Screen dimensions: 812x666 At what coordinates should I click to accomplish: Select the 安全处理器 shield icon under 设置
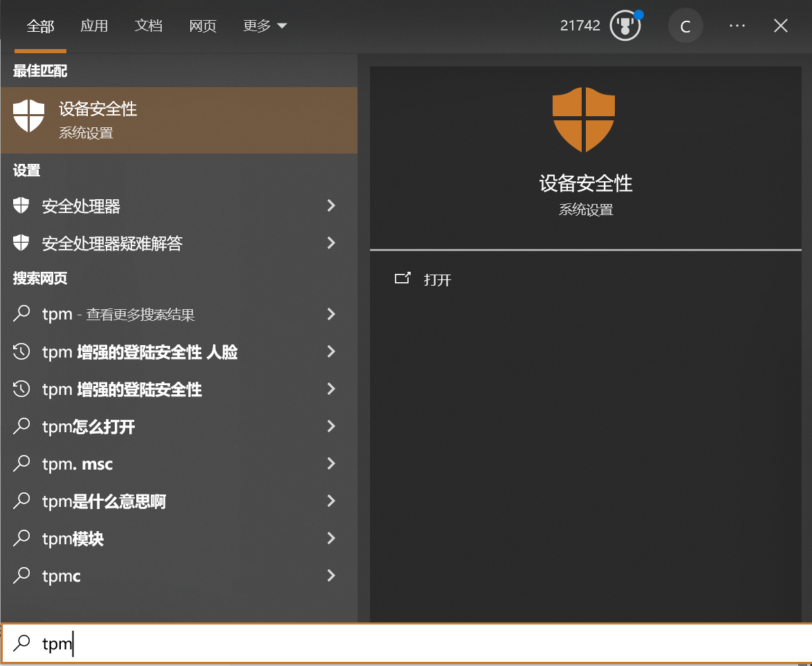click(x=21, y=205)
